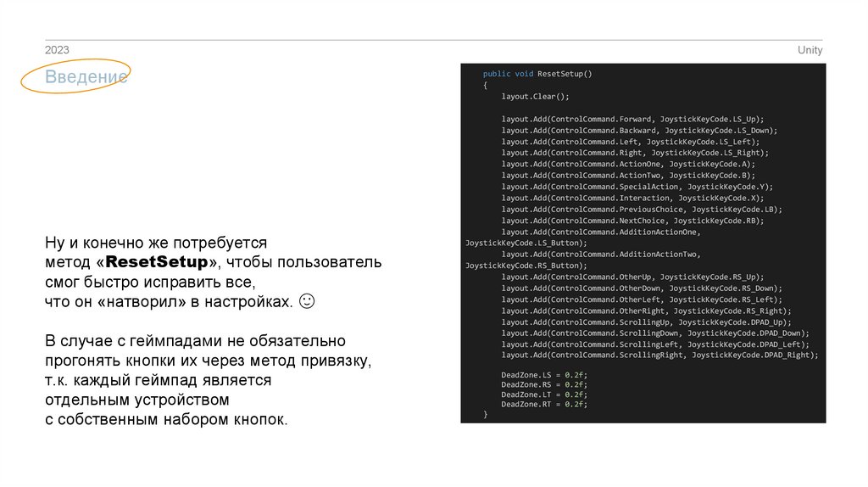Image resolution: width=868 pixels, height=487 pixels.
Task: Click the ControlCommand.ScrollingRight code line
Action: coord(659,355)
